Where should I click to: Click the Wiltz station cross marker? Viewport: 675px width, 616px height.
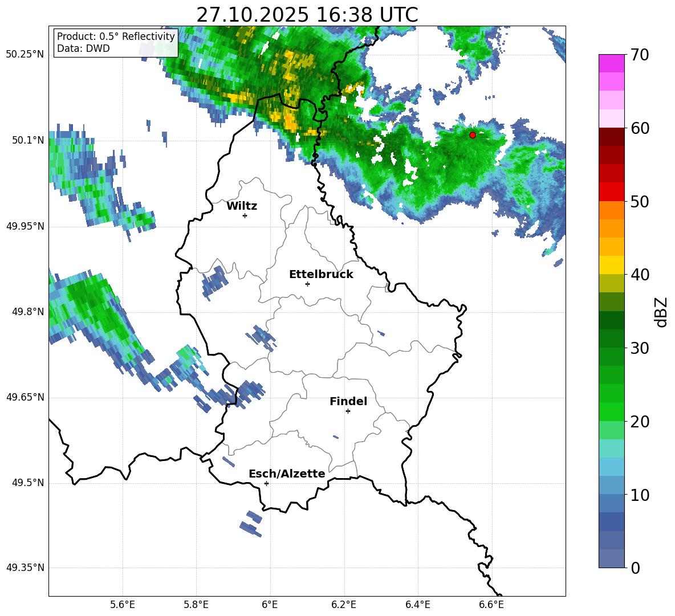pos(245,215)
